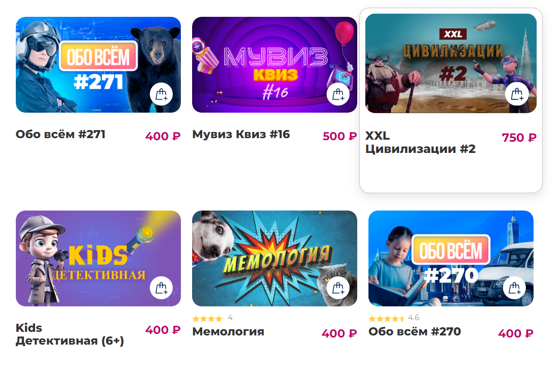Add Мувиз Квиз #16 to cart
The width and height of the screenshot is (558, 392).
[338, 94]
